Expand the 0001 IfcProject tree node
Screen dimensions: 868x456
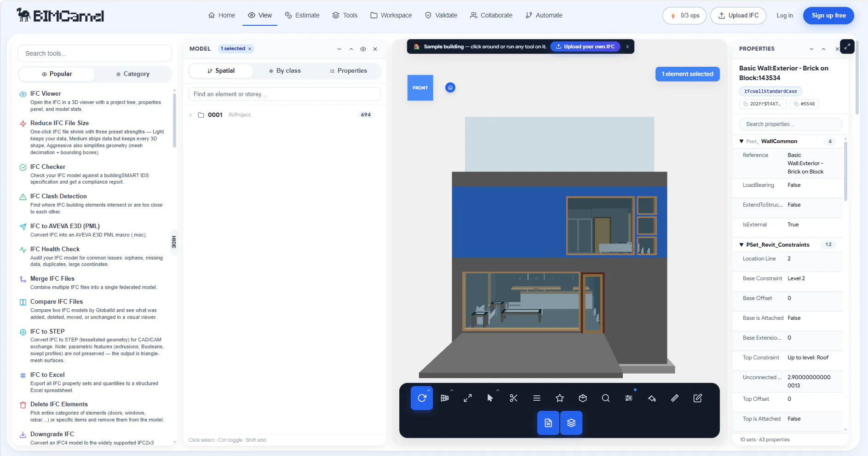click(190, 115)
